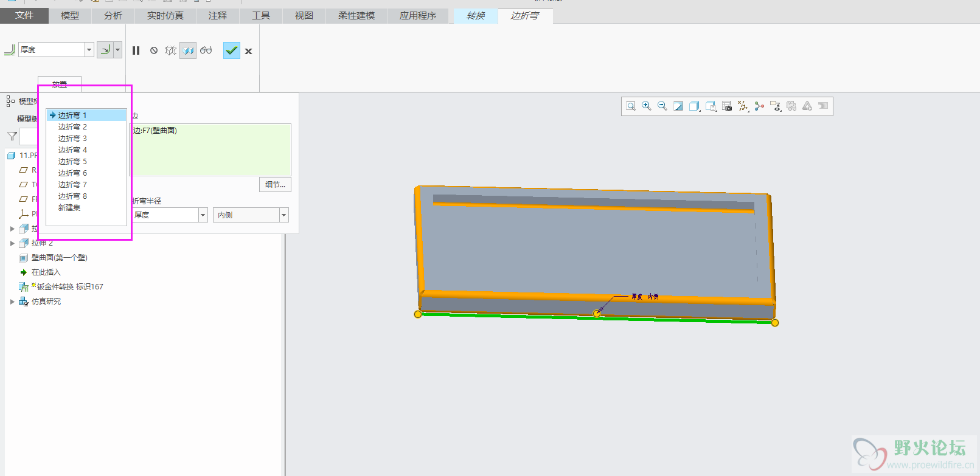
Task: Open the top 厚度 radius dropdown
Action: pyautogui.click(x=89, y=50)
